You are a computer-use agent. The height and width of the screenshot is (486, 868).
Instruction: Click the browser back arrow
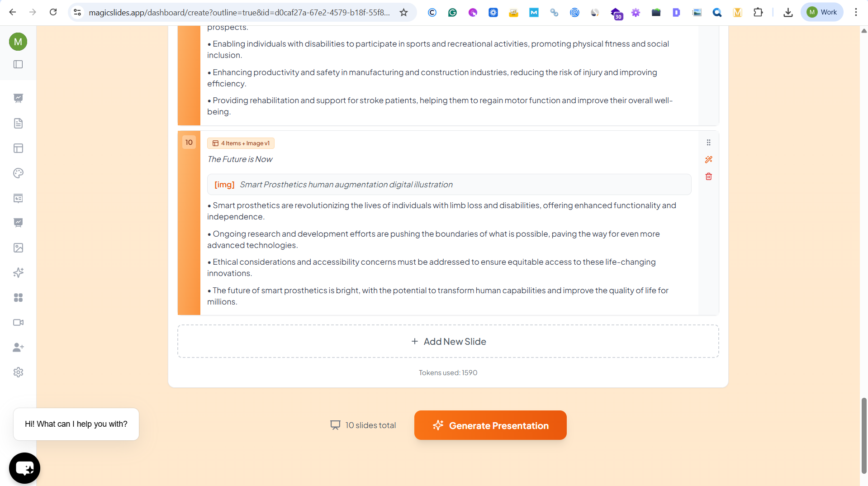pyautogui.click(x=13, y=12)
